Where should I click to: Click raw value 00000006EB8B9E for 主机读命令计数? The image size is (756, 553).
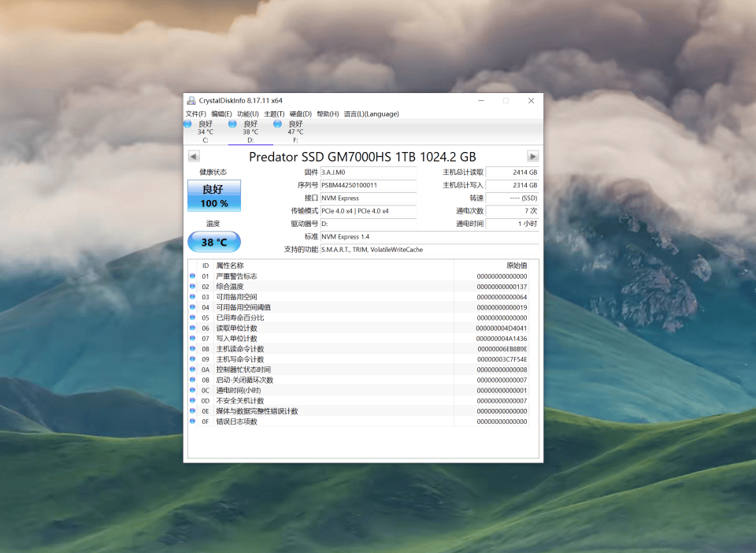click(502, 348)
